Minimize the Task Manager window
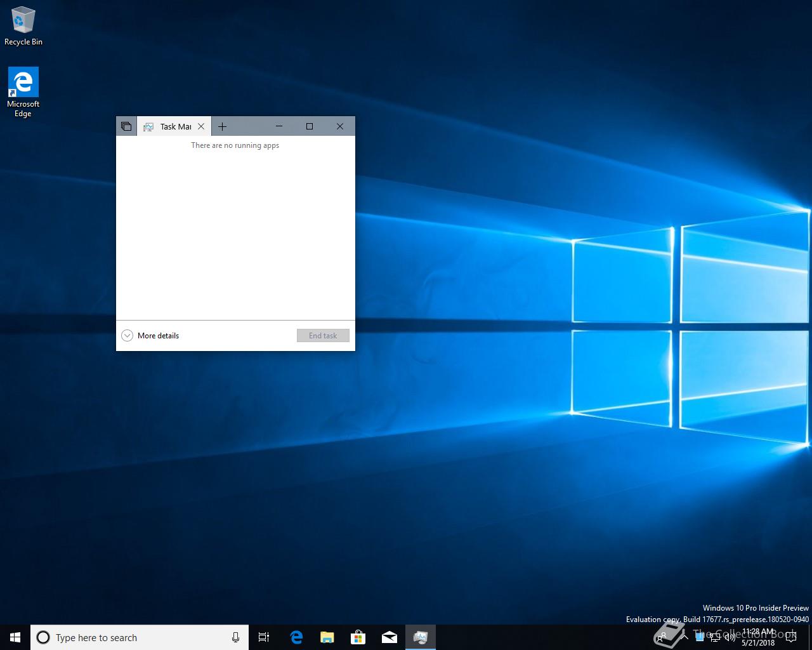The image size is (812, 650). (278, 126)
